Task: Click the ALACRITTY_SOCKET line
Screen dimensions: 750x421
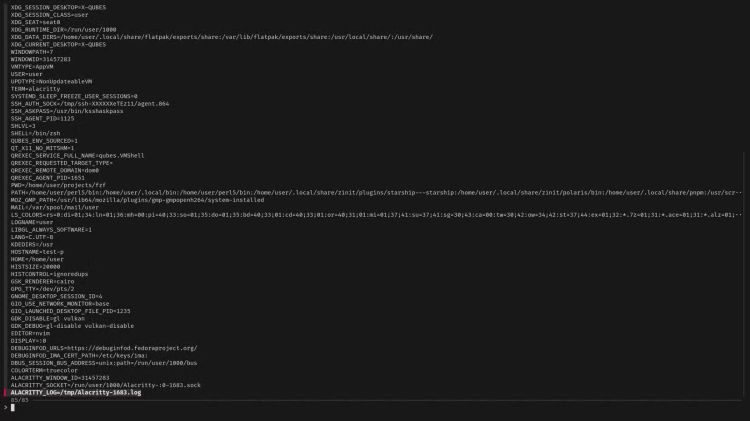Action: pos(105,385)
